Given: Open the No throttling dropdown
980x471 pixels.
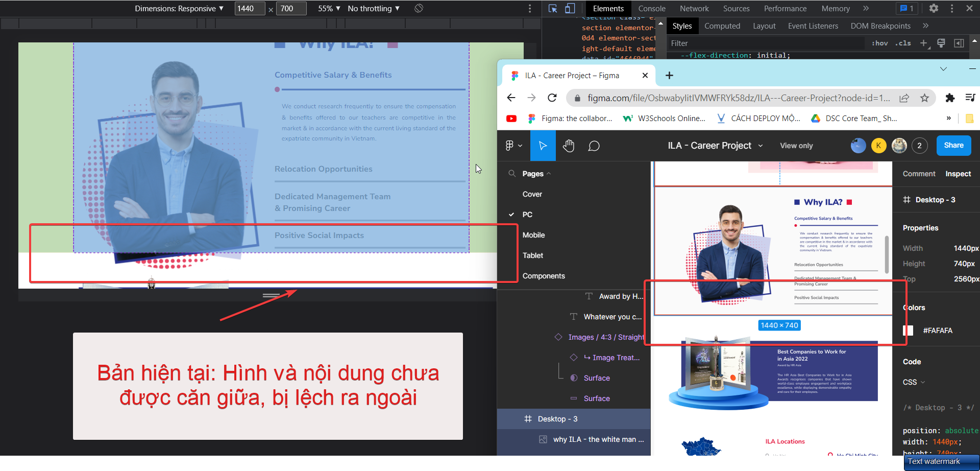Looking at the screenshot, I should coord(374,8).
